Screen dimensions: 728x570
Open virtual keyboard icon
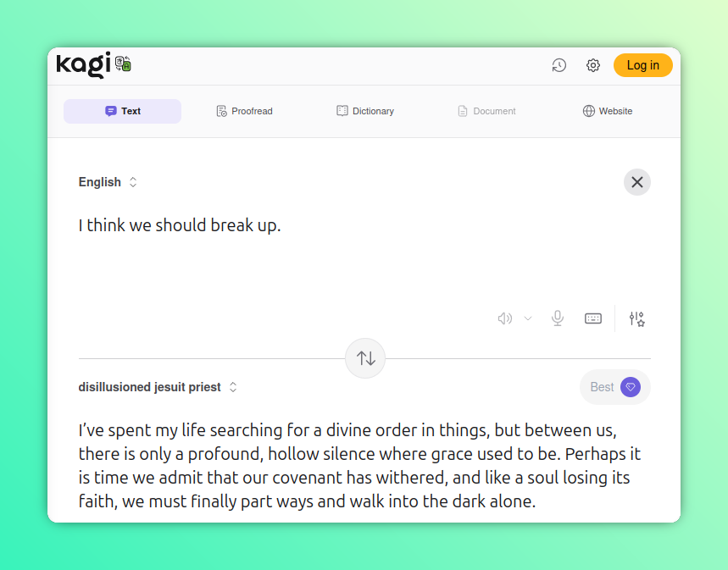(x=593, y=318)
